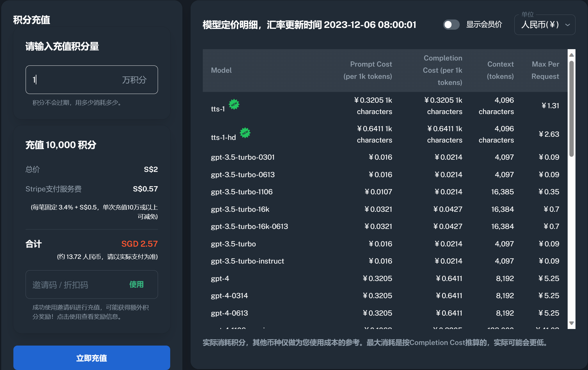
Task: Click the 16,385 context value
Action: [502, 192]
